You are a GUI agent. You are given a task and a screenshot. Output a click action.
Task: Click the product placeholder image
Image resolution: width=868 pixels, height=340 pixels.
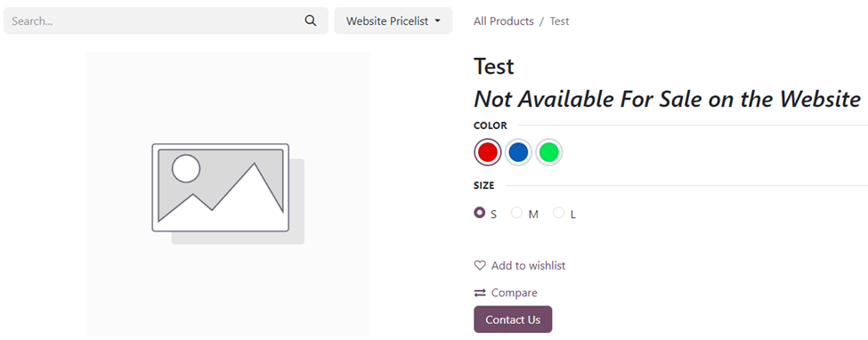pyautogui.click(x=228, y=194)
